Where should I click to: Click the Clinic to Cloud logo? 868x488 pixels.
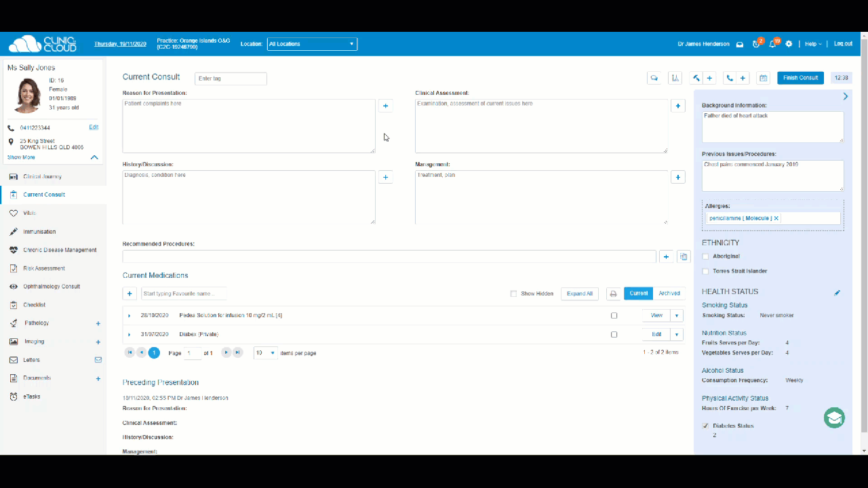pos(42,44)
